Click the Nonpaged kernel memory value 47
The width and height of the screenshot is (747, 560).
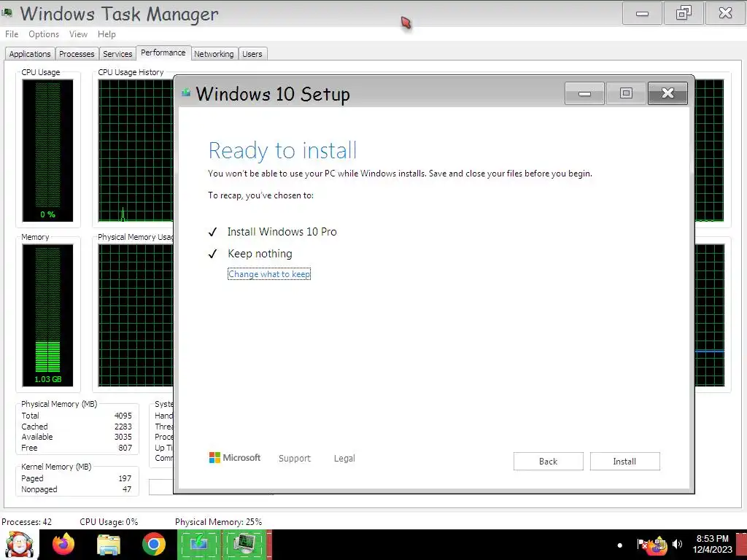tap(127, 489)
